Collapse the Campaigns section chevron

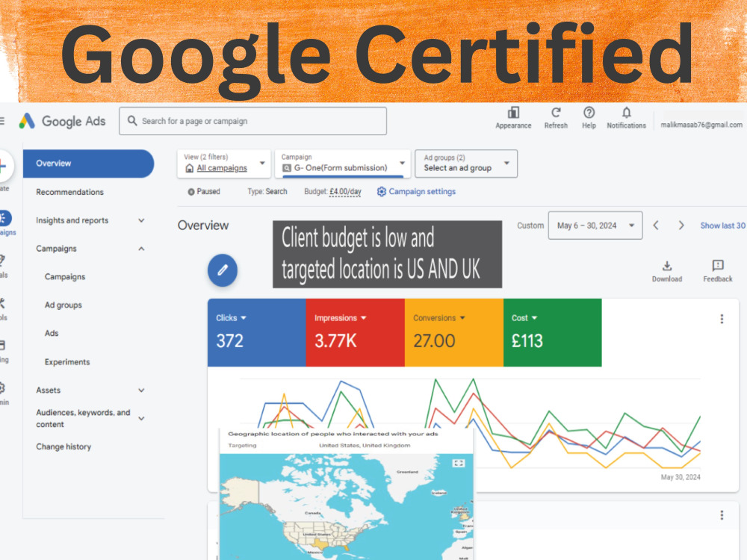coord(141,249)
